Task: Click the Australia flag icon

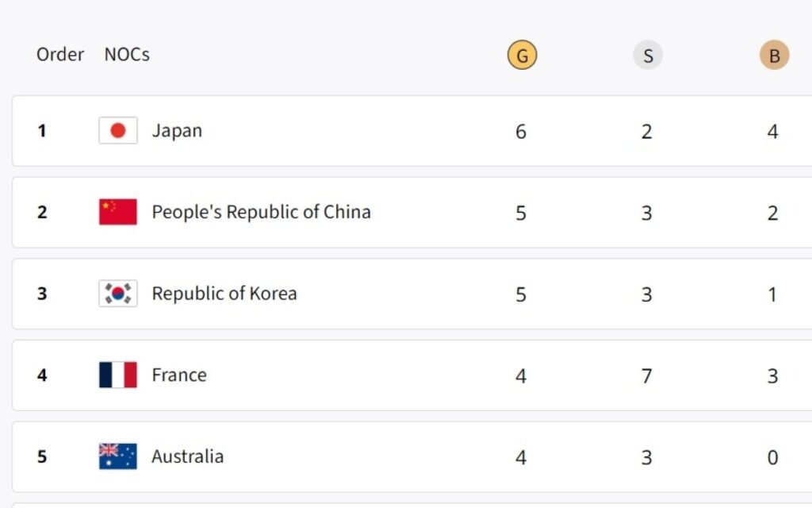Action: tap(118, 456)
